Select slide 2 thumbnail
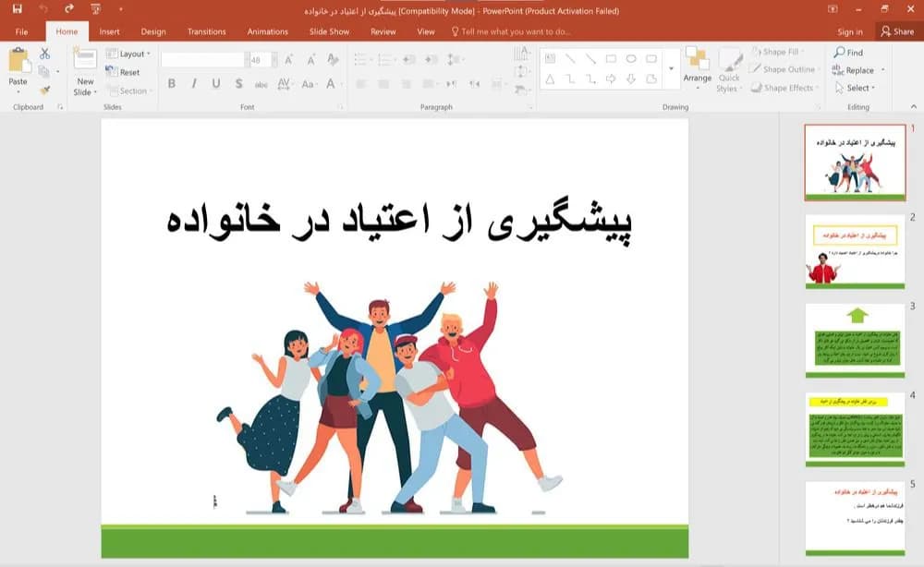924x567 pixels. (x=855, y=251)
